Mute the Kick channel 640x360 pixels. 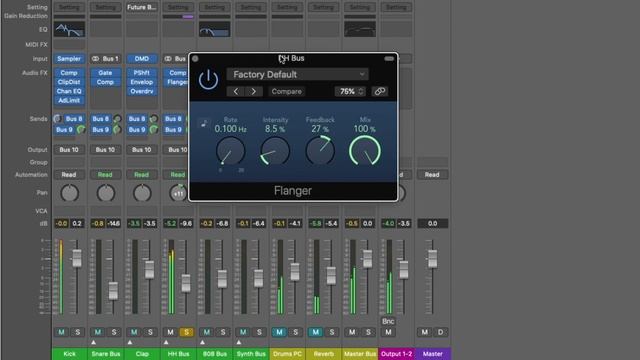61,332
